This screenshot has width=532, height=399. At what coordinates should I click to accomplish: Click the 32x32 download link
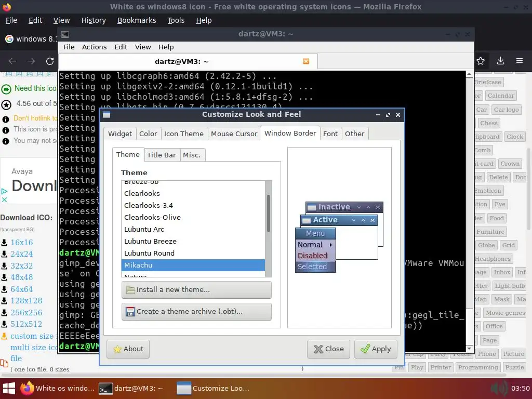point(22,266)
